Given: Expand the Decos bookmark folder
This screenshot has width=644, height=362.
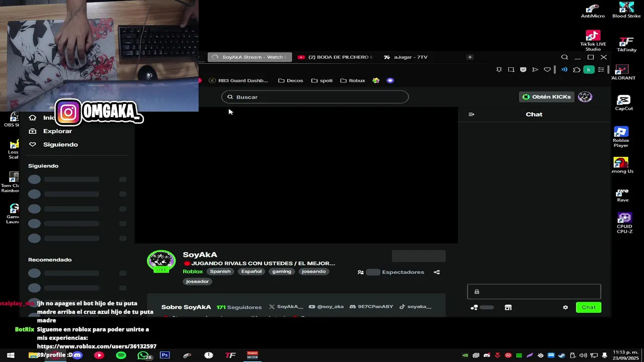Looking at the screenshot, I should coord(291,80).
